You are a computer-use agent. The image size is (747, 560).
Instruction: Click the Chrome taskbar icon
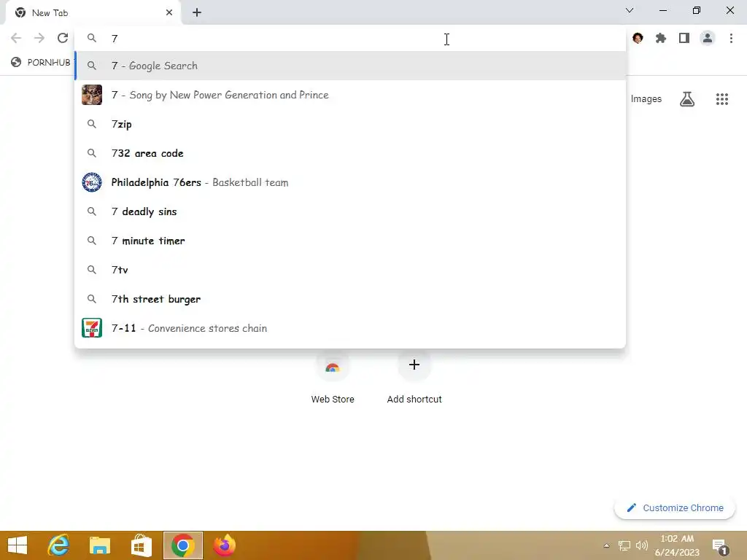183,545
